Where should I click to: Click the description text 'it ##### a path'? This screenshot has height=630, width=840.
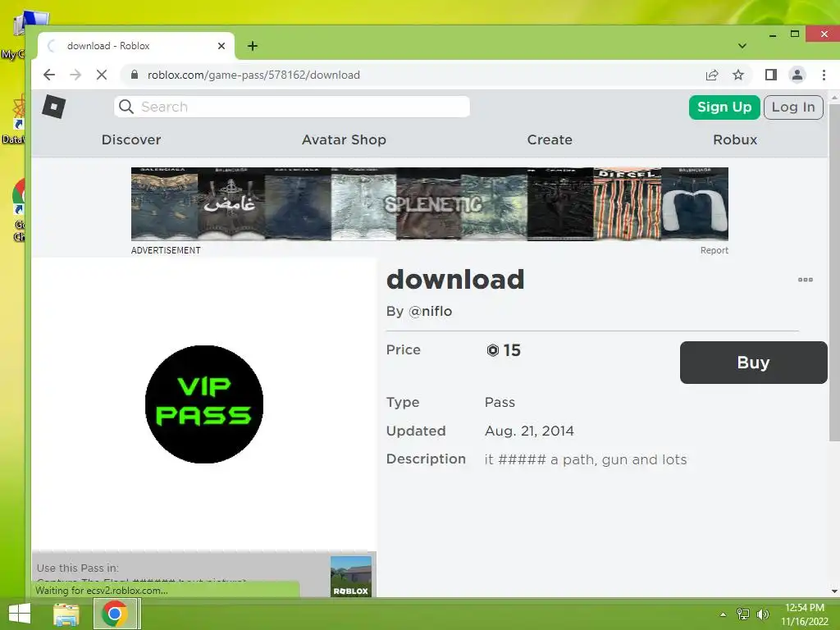coord(586,459)
